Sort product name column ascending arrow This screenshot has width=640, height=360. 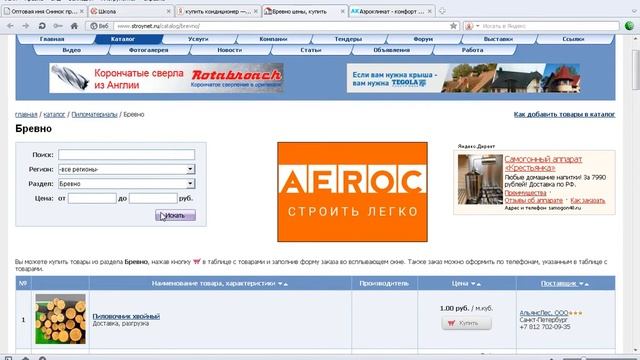[286, 284]
